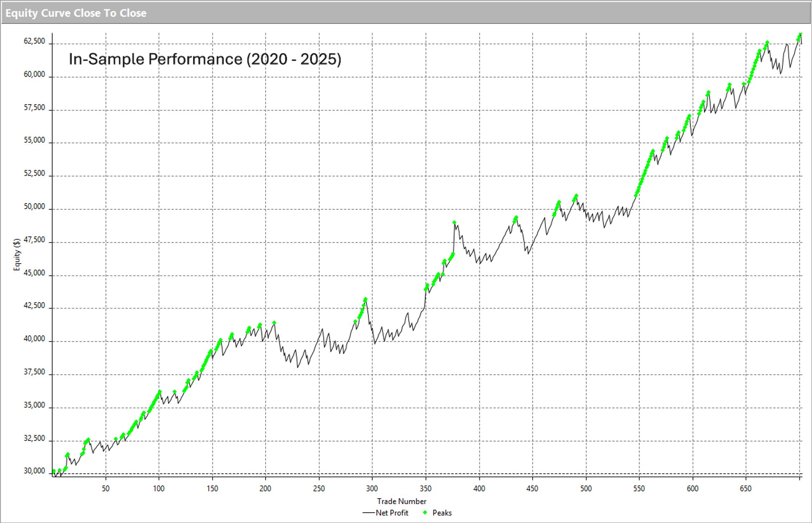Select the "Net Profit" legend label
The width and height of the screenshot is (812, 523).
click(392, 513)
